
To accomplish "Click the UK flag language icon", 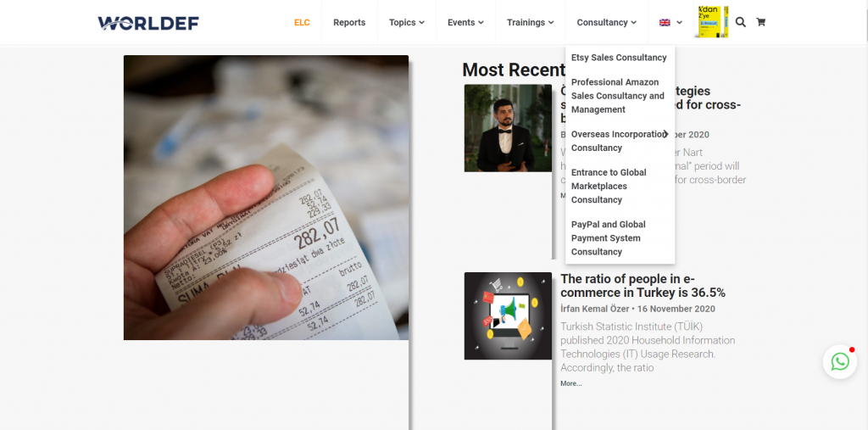I will (x=665, y=23).
